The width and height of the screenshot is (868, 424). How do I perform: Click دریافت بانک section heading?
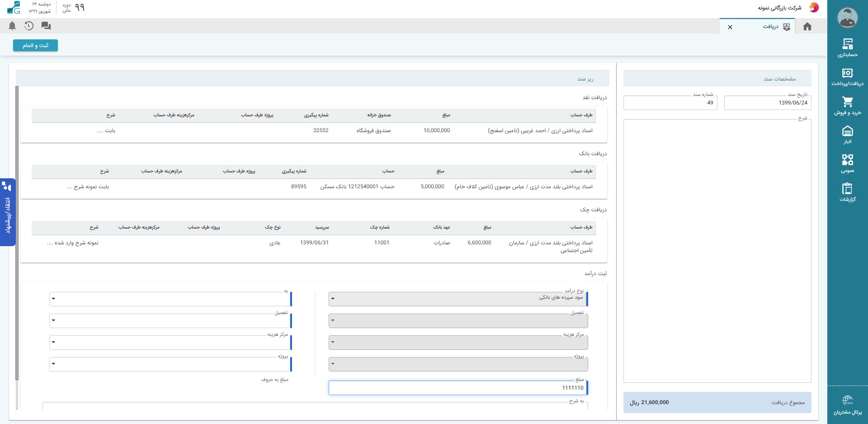(593, 153)
